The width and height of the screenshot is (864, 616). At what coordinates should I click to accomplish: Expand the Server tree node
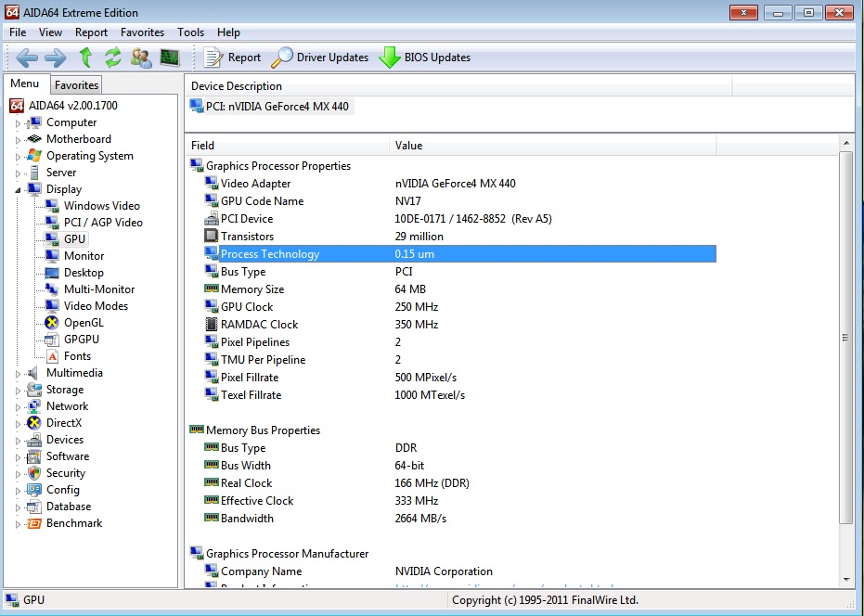(x=18, y=173)
